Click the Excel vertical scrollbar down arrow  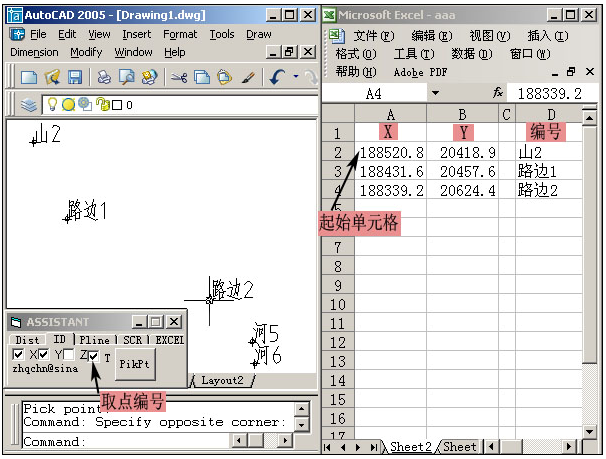589,432
